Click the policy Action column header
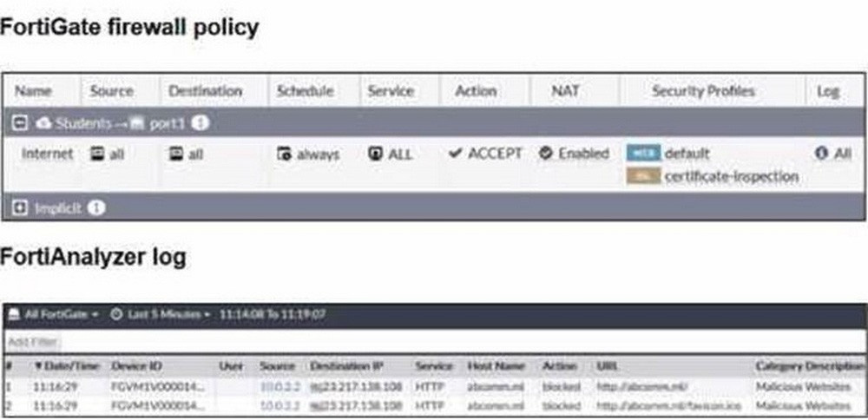 (x=476, y=91)
